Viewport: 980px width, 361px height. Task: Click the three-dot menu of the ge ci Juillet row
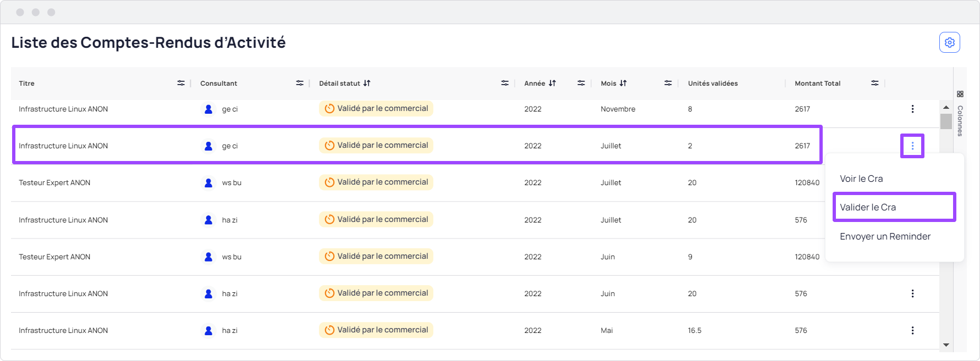[912, 146]
